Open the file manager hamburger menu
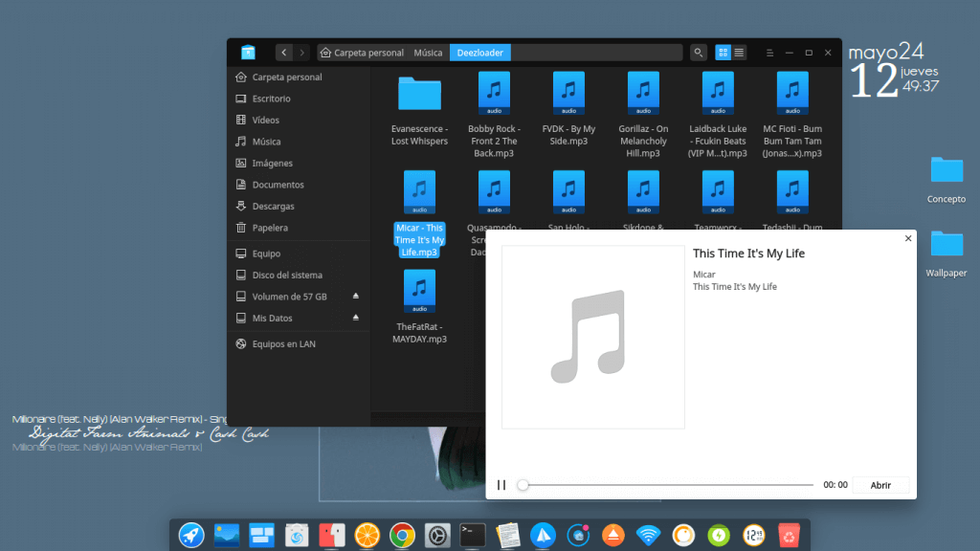980x551 pixels. point(769,53)
